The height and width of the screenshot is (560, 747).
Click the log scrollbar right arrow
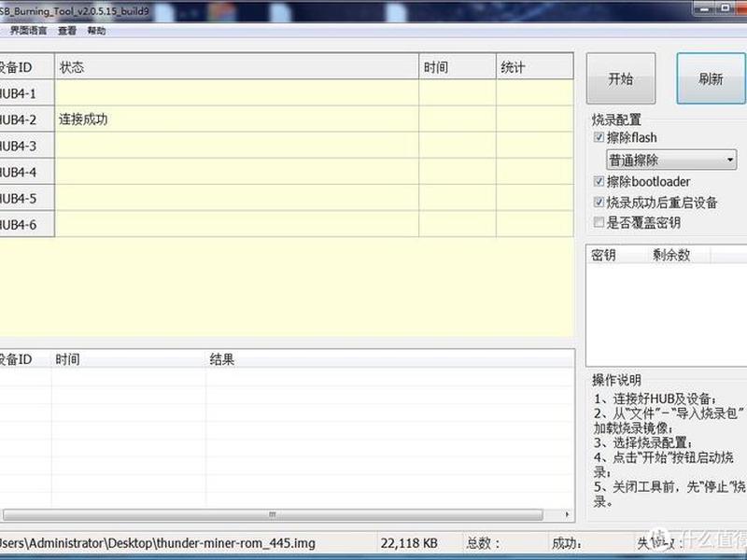point(567,515)
